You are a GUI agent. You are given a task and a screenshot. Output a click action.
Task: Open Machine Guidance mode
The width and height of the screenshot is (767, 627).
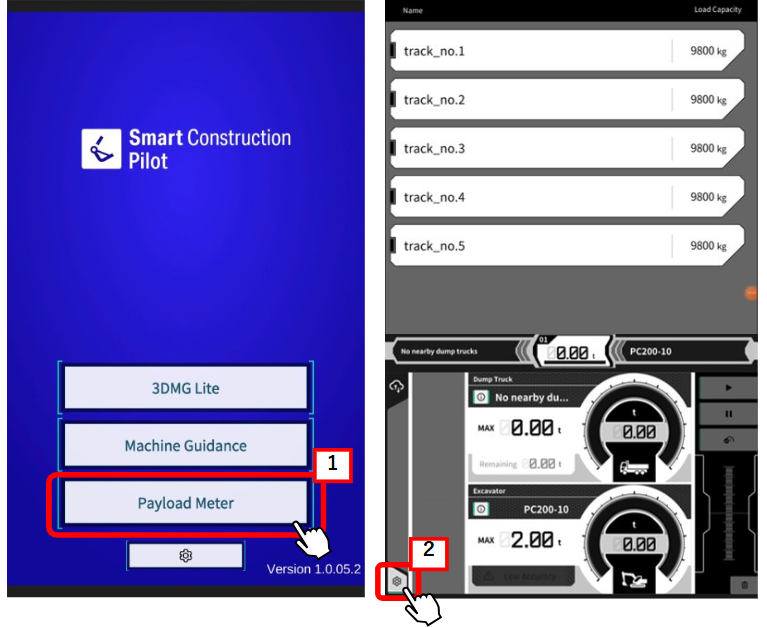pos(185,446)
